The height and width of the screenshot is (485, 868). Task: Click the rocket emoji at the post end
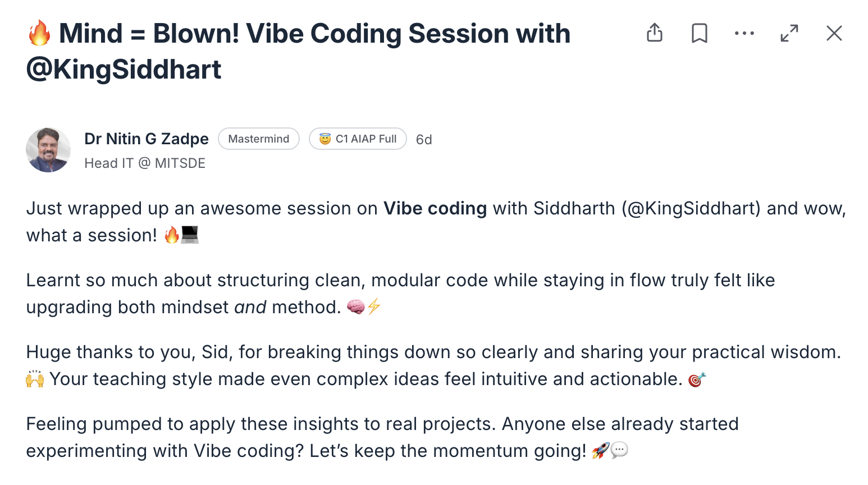pyautogui.click(x=601, y=450)
